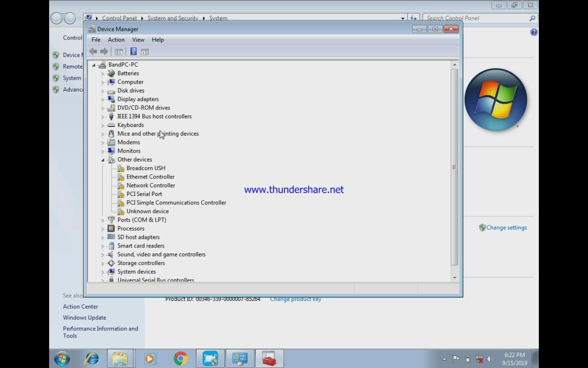Select the Network Controller device
Viewport: 588px width, 368px height.
point(150,185)
